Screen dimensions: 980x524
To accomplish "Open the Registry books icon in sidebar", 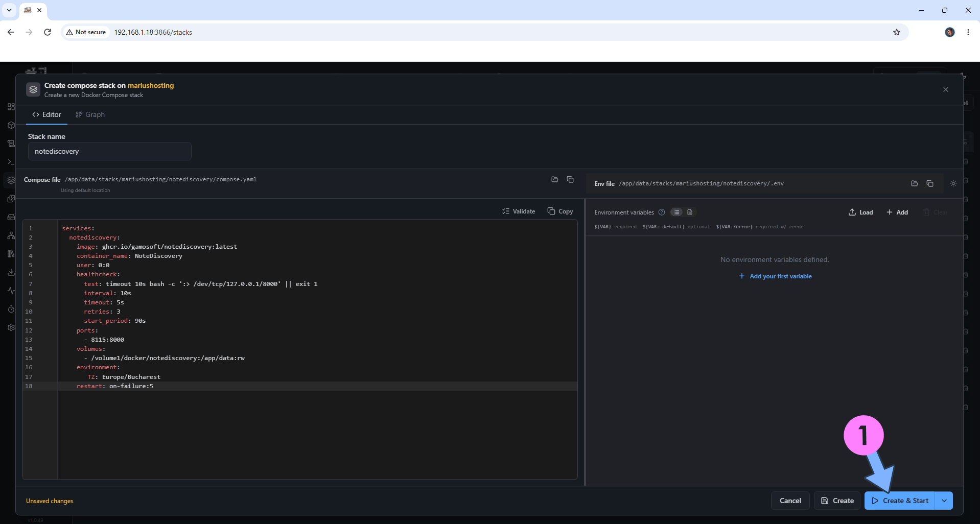I will point(11,254).
